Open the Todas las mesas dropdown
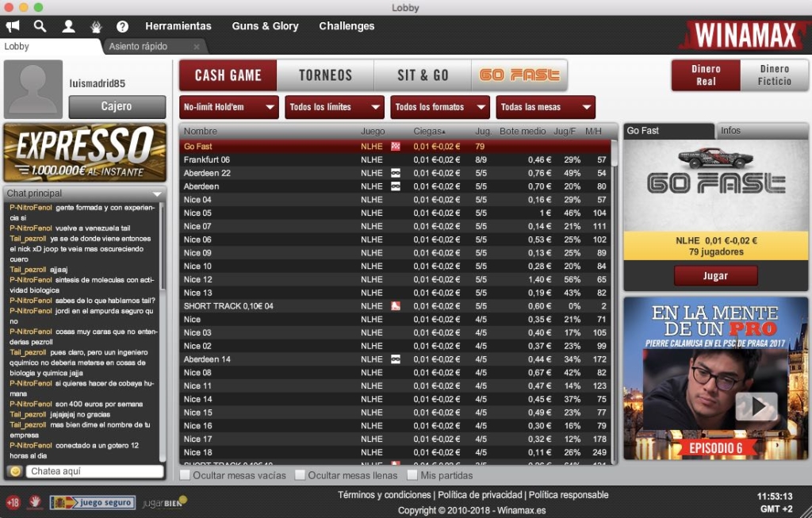This screenshot has width=812, height=518. point(546,107)
